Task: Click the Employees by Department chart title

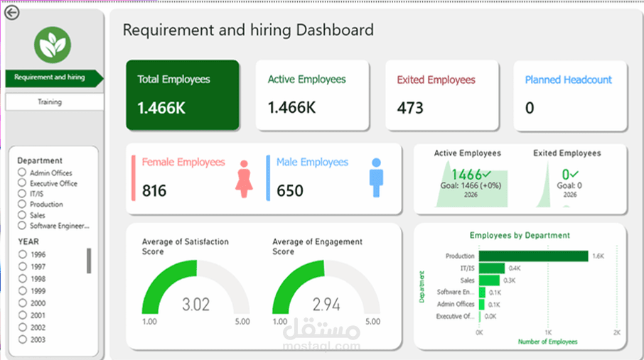Action: (520, 236)
